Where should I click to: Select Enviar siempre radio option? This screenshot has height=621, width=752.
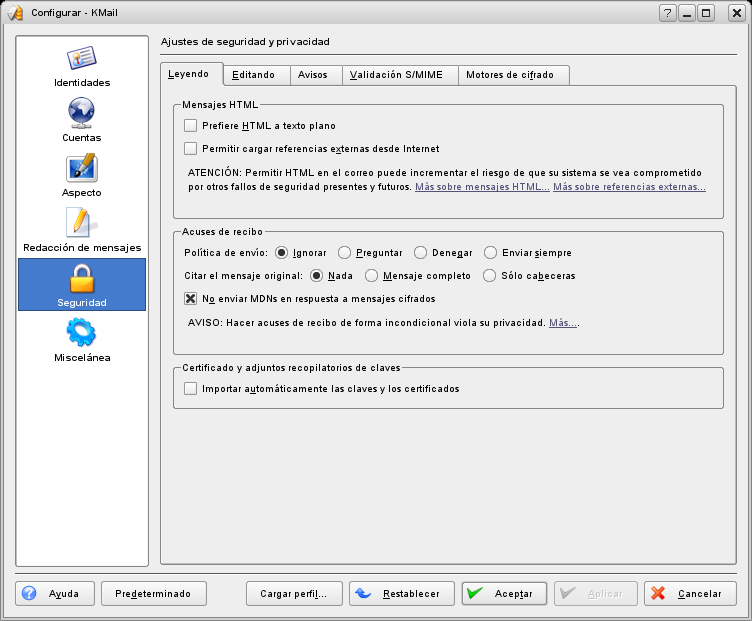point(491,253)
